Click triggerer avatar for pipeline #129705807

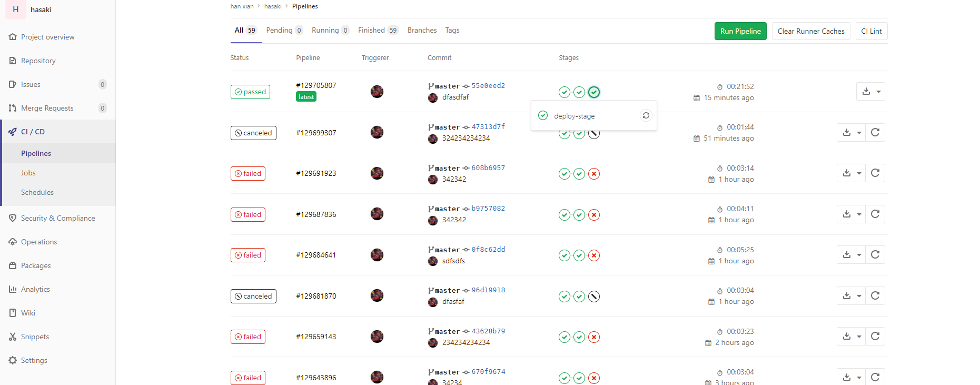(x=377, y=91)
